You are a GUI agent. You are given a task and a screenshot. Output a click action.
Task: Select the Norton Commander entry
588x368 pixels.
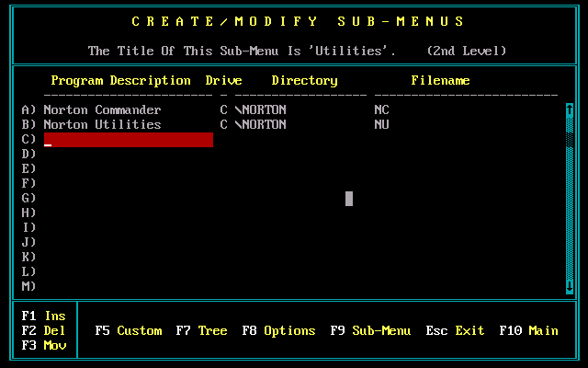coord(102,110)
